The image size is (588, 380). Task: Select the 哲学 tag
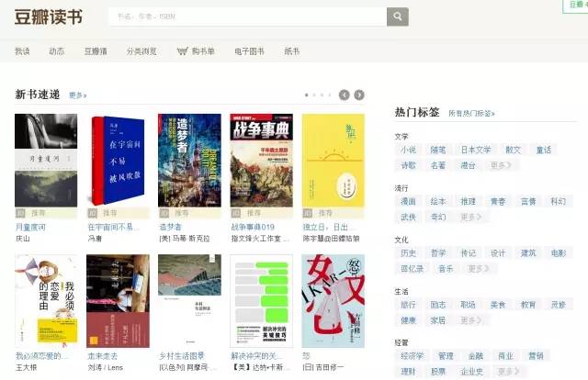tap(438, 253)
